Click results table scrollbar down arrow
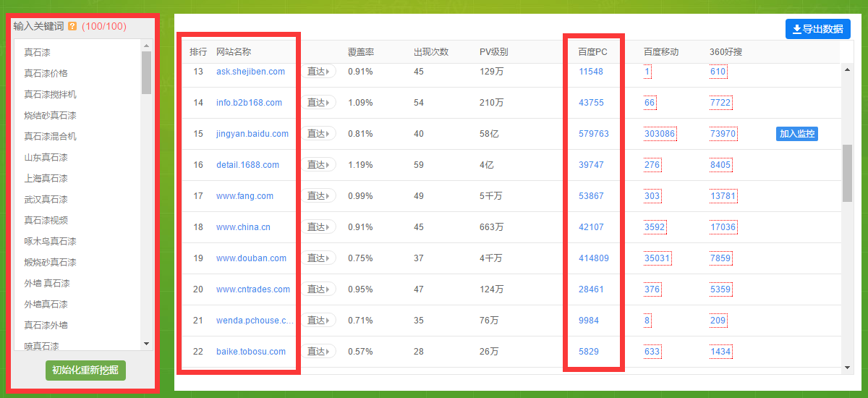The height and width of the screenshot is (398, 868). tap(848, 368)
